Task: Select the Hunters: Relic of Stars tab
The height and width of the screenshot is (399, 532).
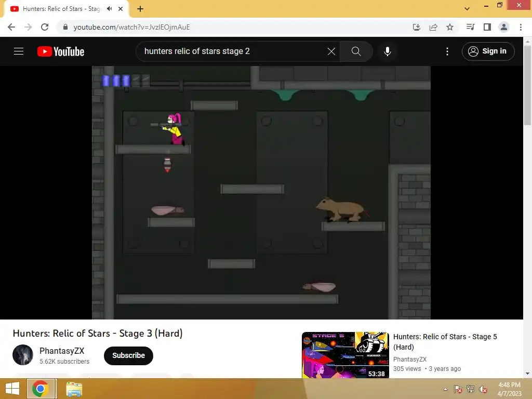Action: (x=61, y=9)
